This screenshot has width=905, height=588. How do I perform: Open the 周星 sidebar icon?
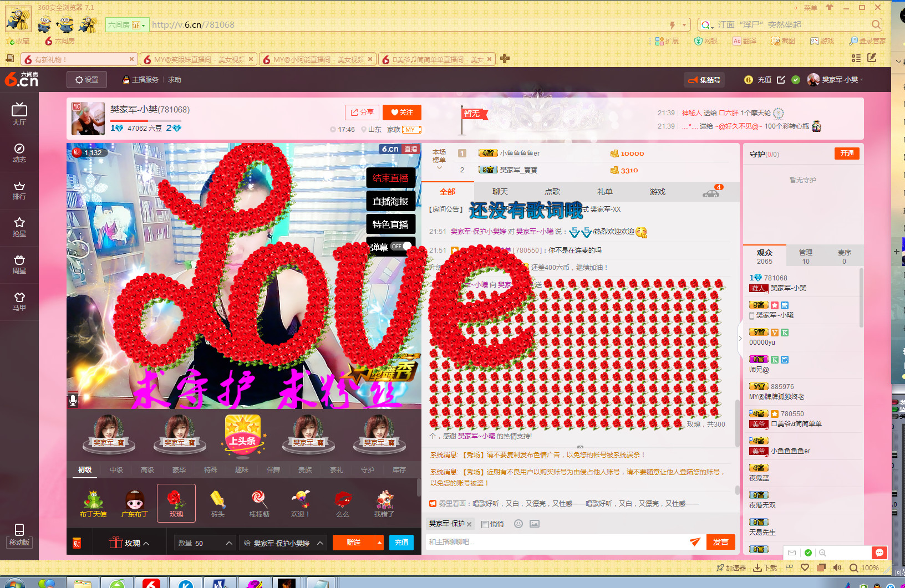tap(19, 264)
